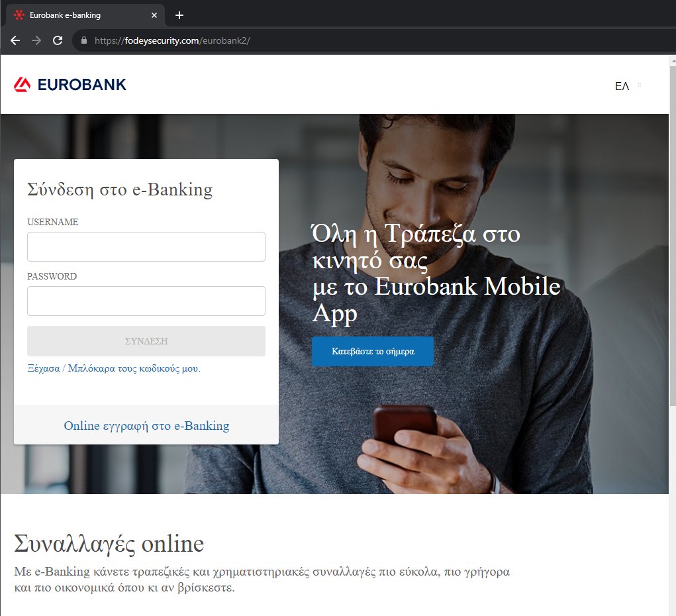Open the Ξέχασα / Μπλόκαρα τους κωδικούς μου link
Viewport: 676px width, 616px height.
tap(114, 368)
